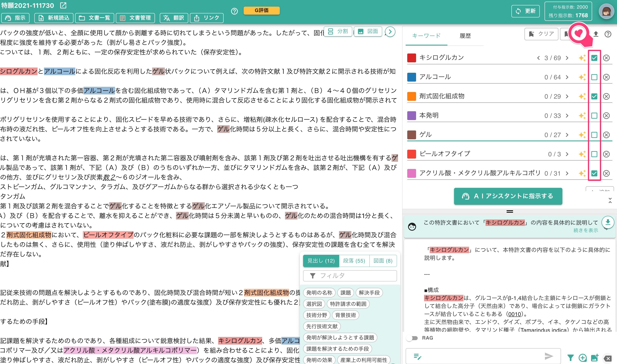Download the AI chat response
The height and width of the screenshot is (364, 617).
click(608, 222)
